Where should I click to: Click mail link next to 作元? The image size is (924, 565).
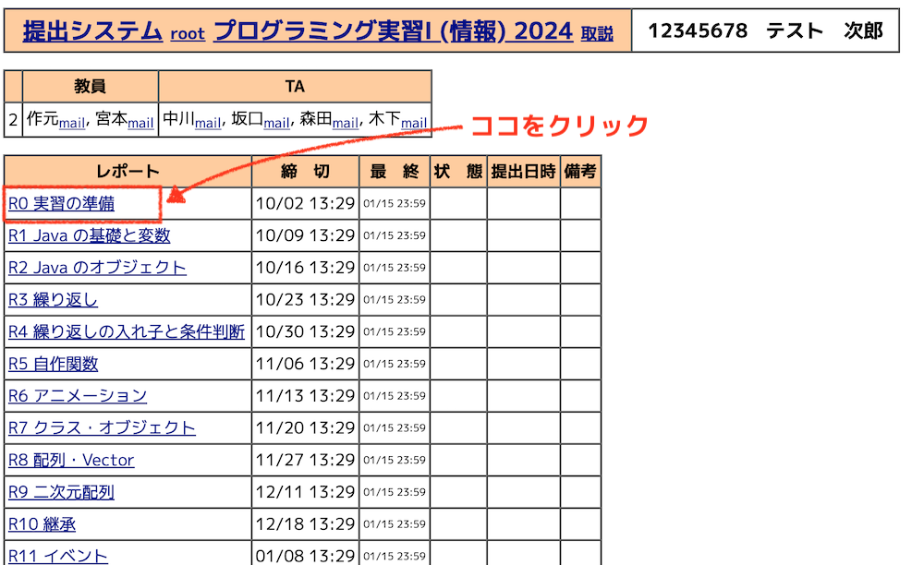[72, 123]
